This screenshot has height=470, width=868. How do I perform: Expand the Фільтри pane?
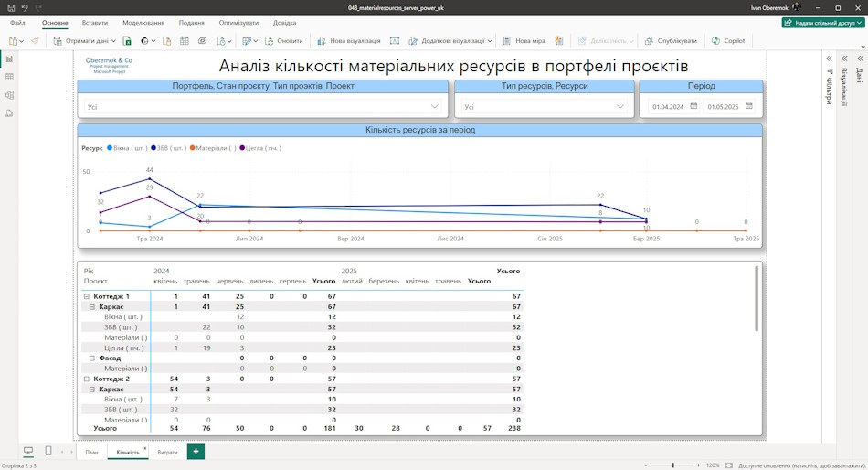(830, 59)
